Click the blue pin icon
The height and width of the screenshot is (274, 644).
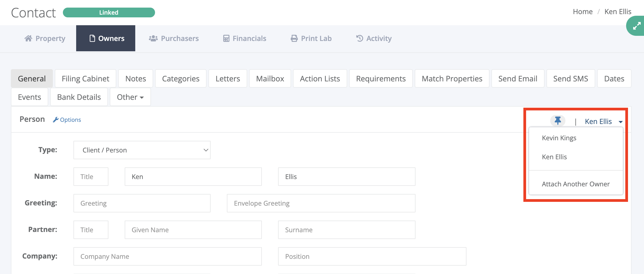[558, 121]
